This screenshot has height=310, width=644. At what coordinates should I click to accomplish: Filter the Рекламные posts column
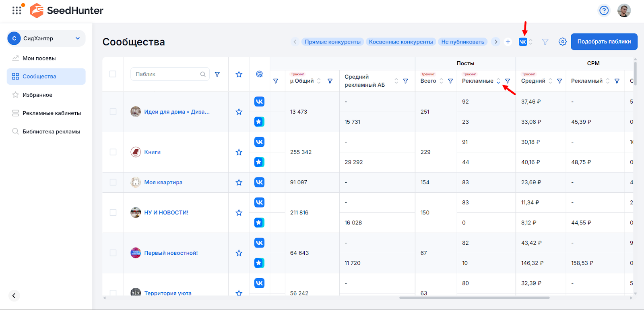tap(508, 81)
